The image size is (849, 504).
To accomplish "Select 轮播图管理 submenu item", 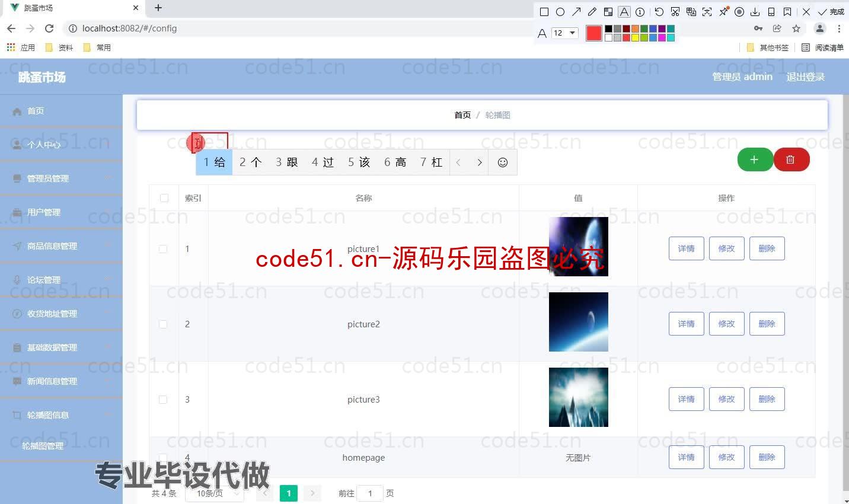I will (x=61, y=446).
